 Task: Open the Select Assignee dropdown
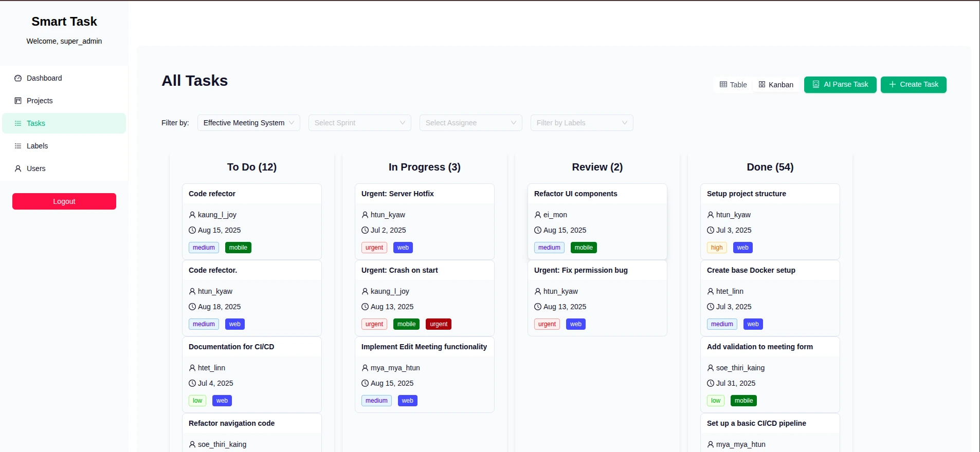click(x=470, y=123)
